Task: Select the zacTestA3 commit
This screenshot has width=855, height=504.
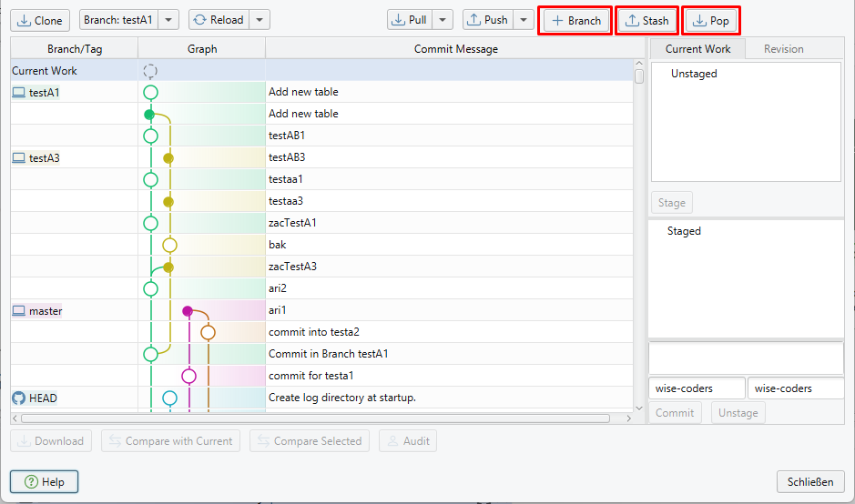Action: (292, 267)
